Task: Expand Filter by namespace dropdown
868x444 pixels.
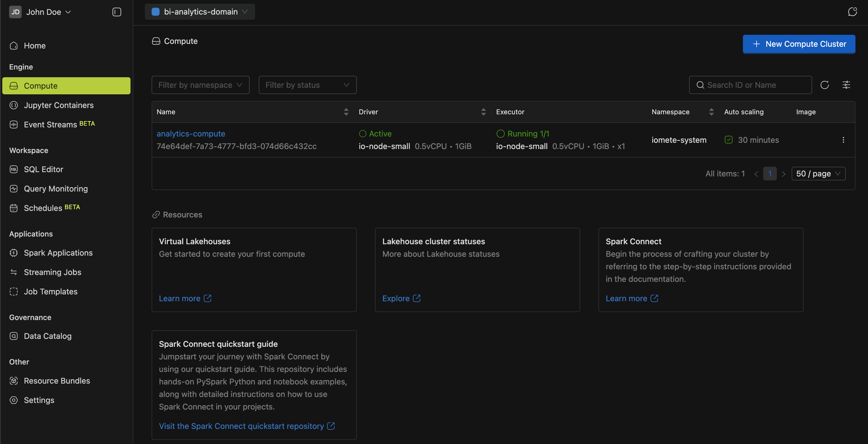Action: point(200,85)
